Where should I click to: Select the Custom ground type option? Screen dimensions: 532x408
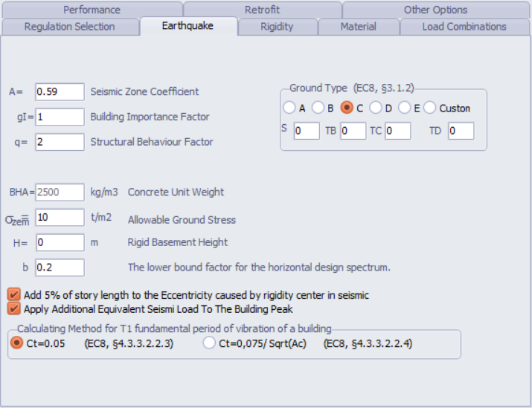431,108
